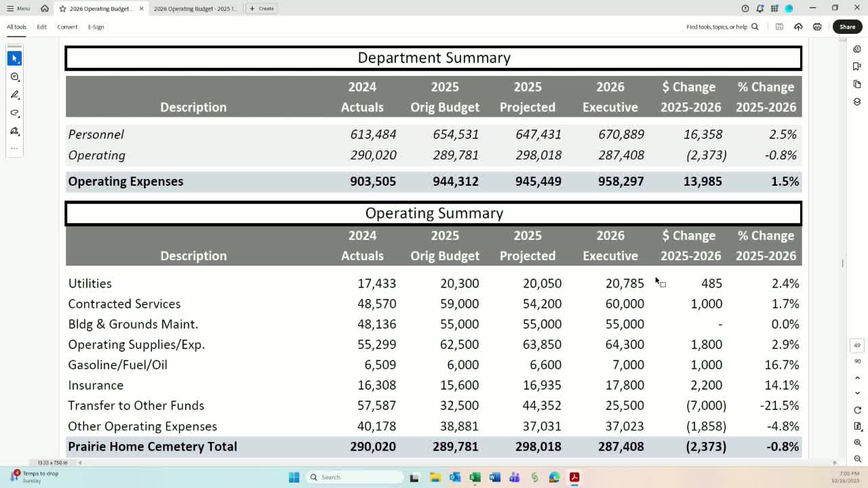Star the 2026 Operating Budget tab

(x=62, y=9)
